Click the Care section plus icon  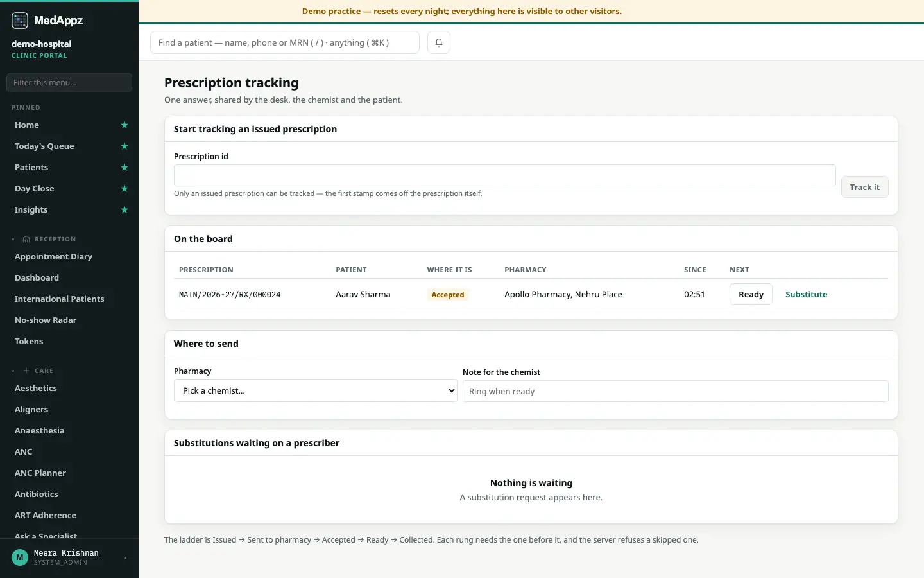[26, 371]
